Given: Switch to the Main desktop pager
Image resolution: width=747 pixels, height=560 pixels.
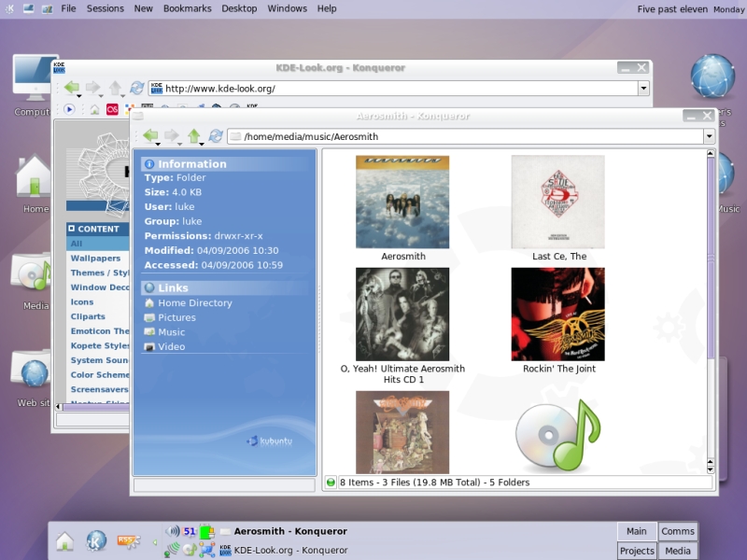Looking at the screenshot, I should coord(637,531).
